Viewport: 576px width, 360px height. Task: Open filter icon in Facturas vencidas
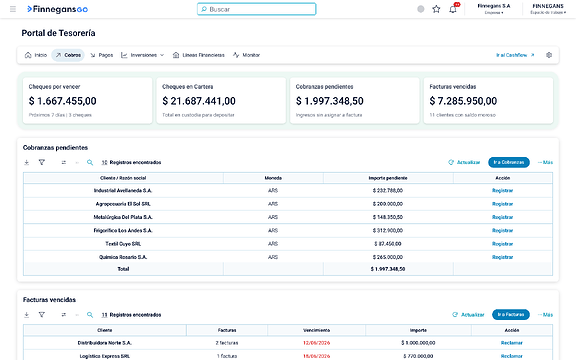(x=42, y=315)
